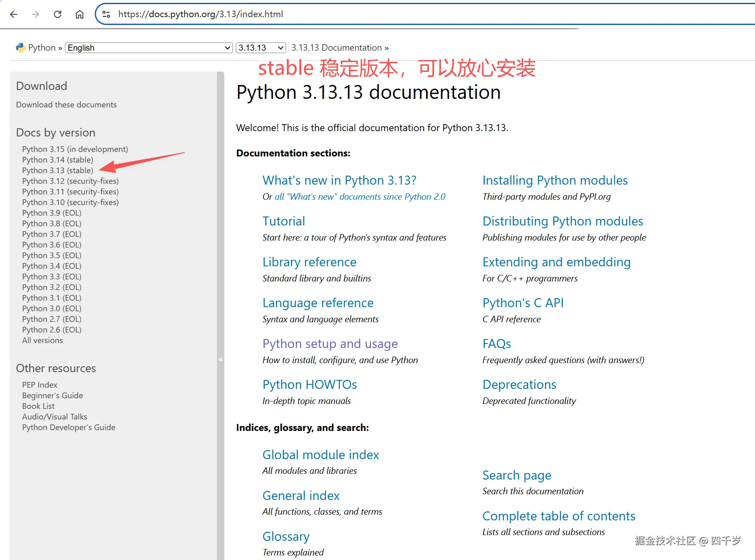Collapse the sidebar with the « chevron

pyautogui.click(x=221, y=359)
